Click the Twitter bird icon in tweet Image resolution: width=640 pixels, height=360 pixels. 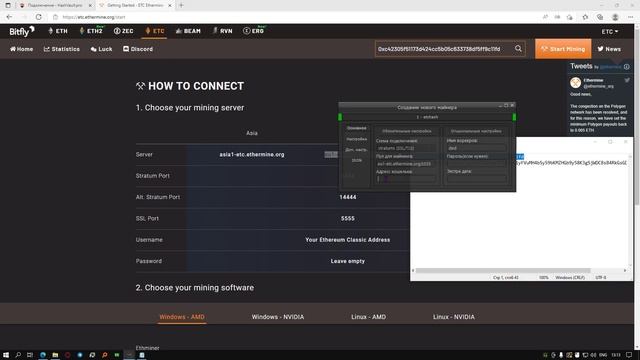(x=627, y=80)
